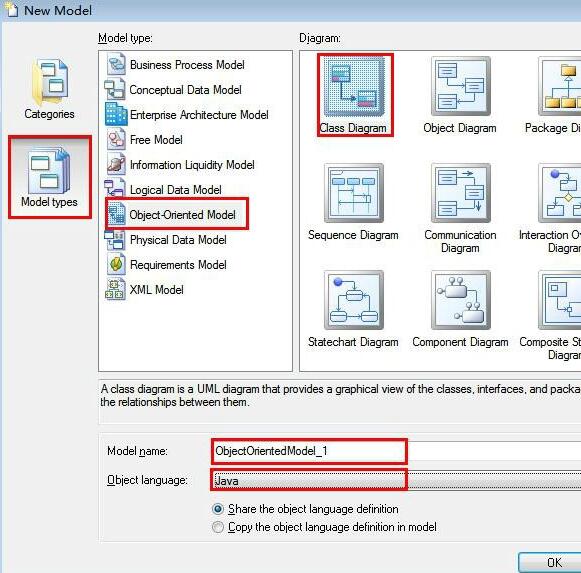This screenshot has height=573, width=581.
Task: Click the class diagram description text
Action: 341,395
